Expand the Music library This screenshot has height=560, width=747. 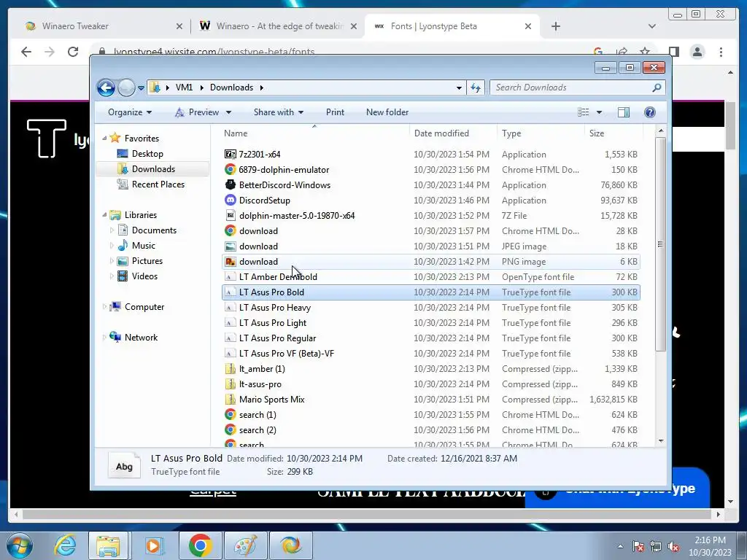(x=112, y=246)
